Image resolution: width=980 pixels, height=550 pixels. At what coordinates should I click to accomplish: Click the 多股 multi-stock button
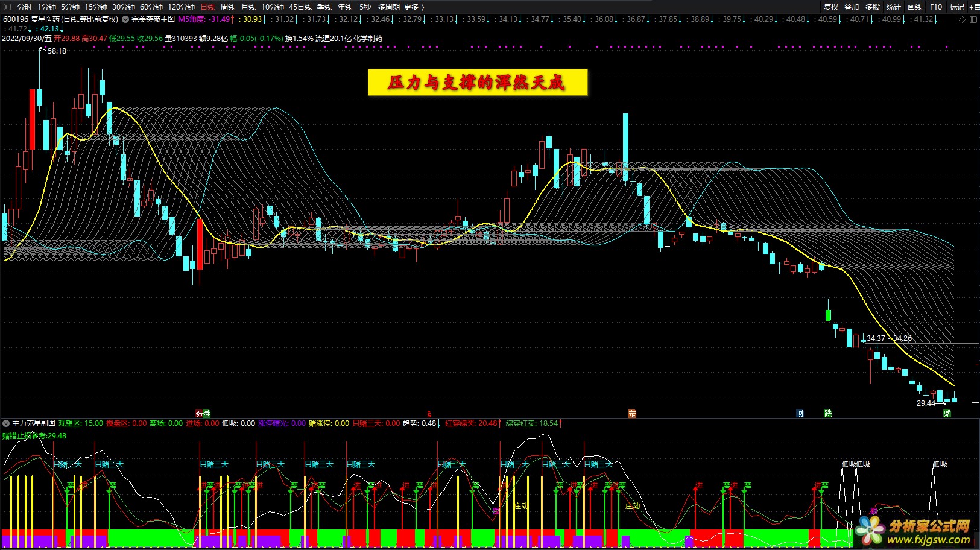click(873, 7)
